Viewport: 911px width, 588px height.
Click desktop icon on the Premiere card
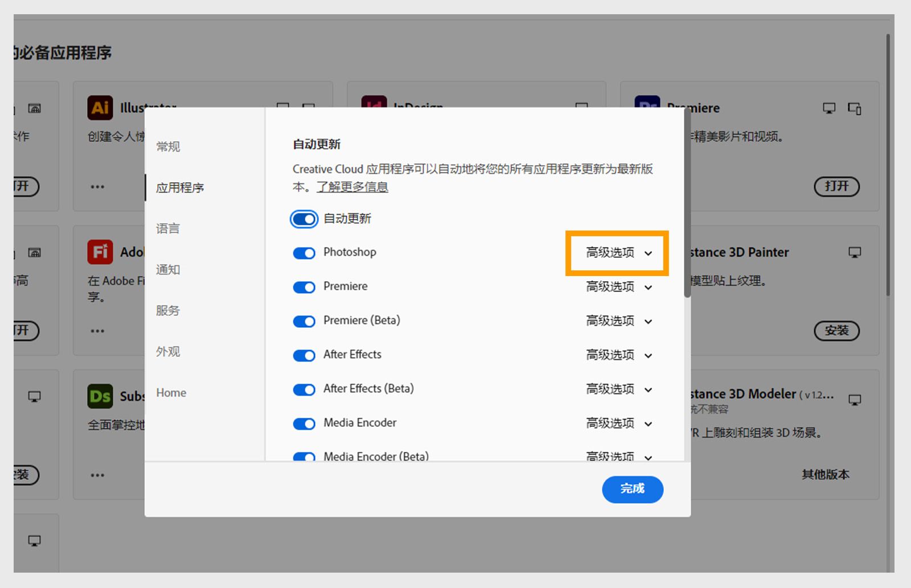point(830,108)
